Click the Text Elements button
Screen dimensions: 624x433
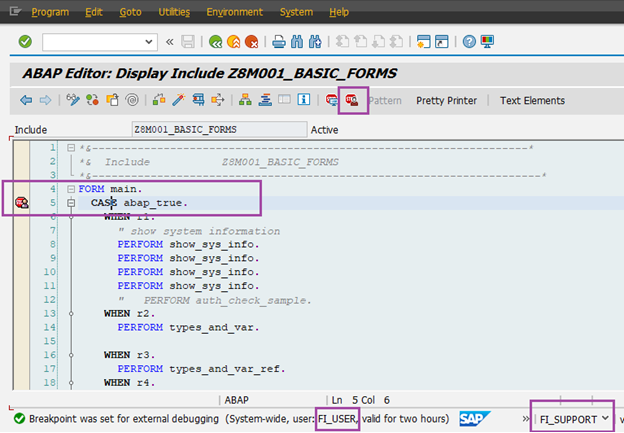(532, 101)
